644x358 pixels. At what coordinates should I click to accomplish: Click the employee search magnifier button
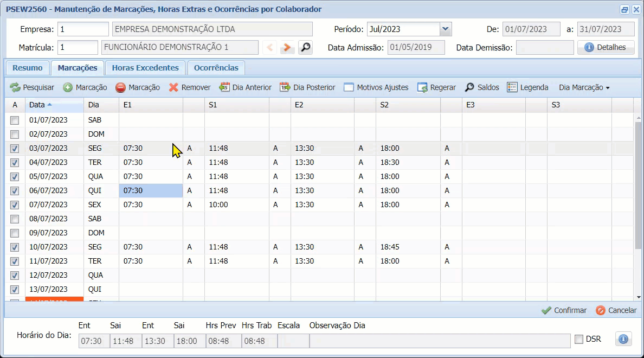306,48
